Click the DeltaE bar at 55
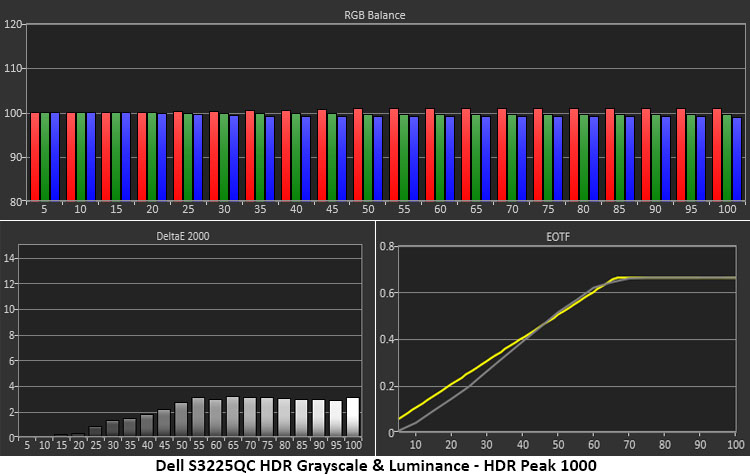 [x=198, y=417]
